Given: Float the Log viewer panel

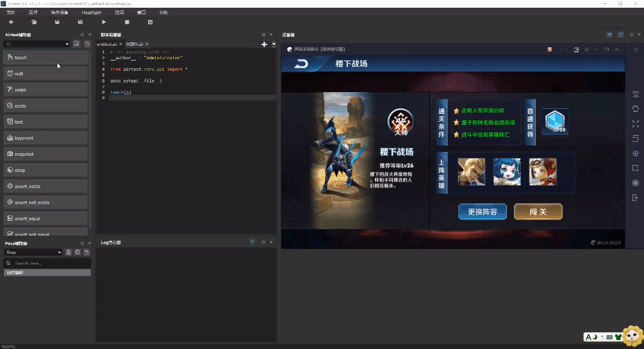Looking at the screenshot, I should click(263, 242).
